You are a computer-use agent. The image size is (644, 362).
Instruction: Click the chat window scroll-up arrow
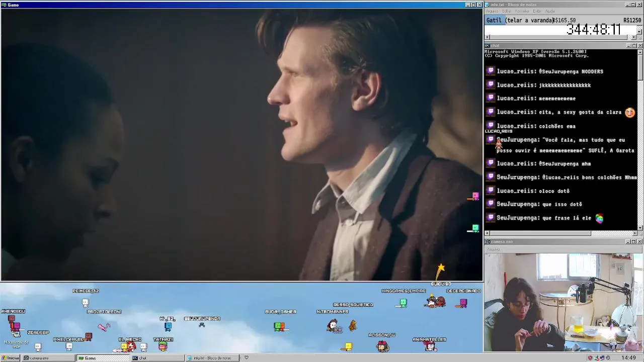point(640,52)
